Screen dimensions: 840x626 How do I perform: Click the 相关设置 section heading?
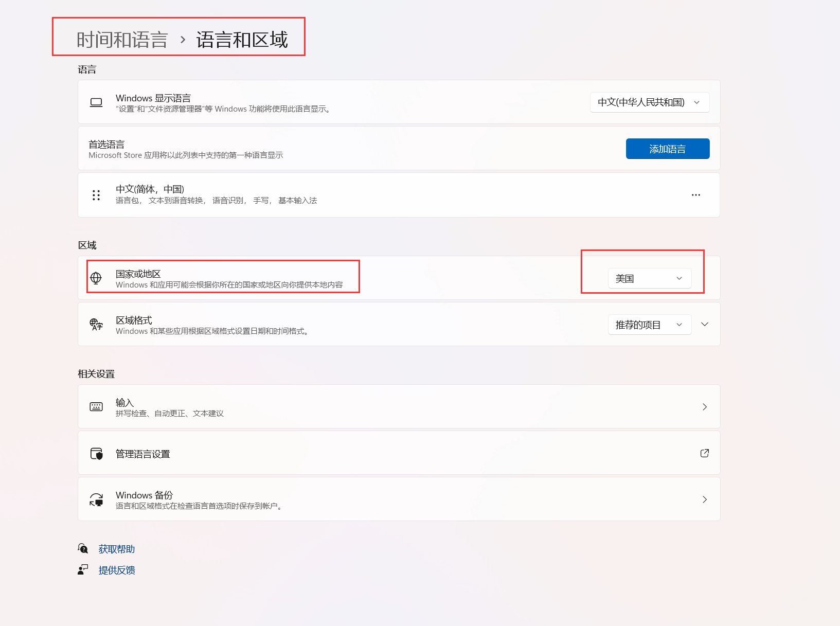pyautogui.click(x=96, y=374)
